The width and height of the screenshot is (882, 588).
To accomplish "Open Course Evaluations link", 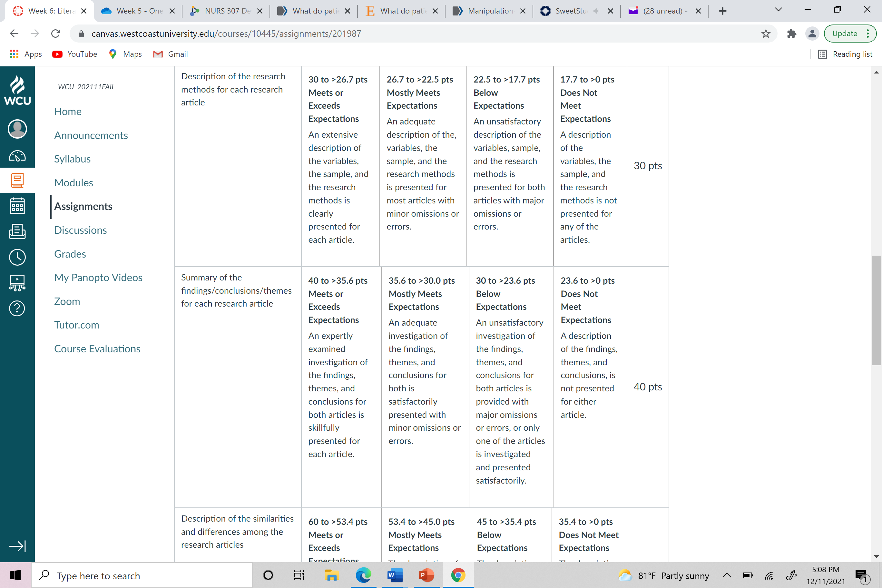I will [97, 349].
